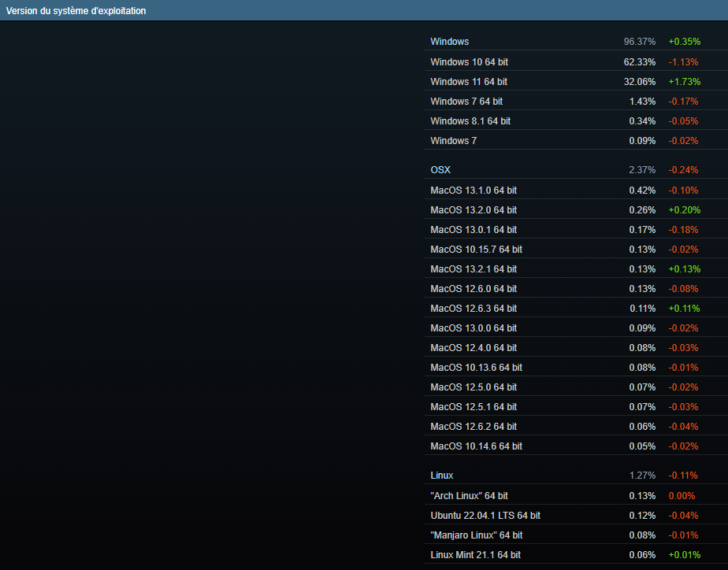Click the 'Ubuntu 22.04.1 LTS 64 bit' label
Viewport: 728px width, 570px height.
(x=485, y=515)
